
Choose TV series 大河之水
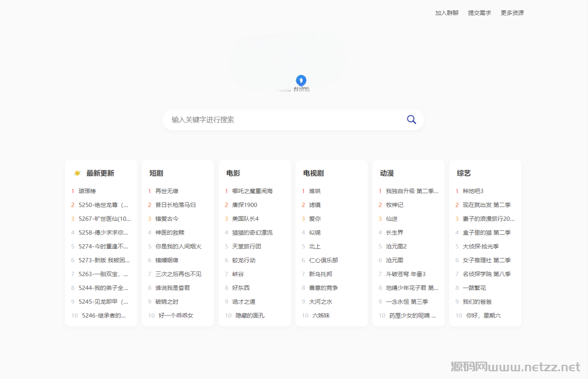pos(321,302)
